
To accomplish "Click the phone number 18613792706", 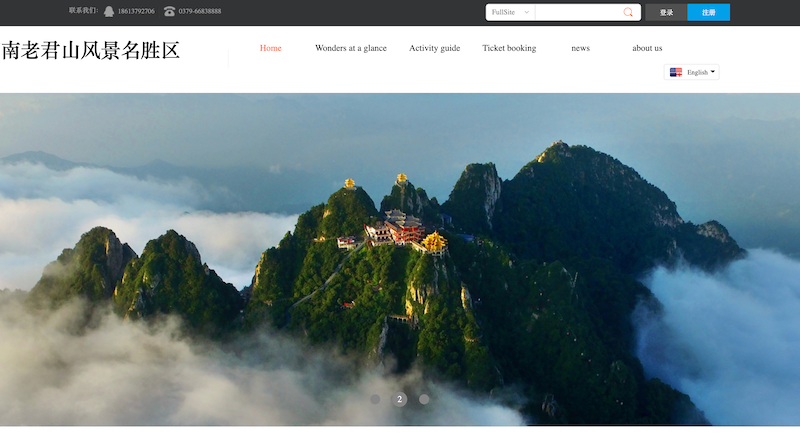I will [x=136, y=11].
